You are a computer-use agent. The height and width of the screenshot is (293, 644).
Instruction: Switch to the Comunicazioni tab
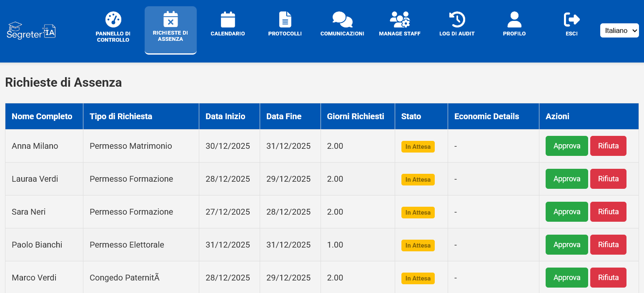[342, 25]
